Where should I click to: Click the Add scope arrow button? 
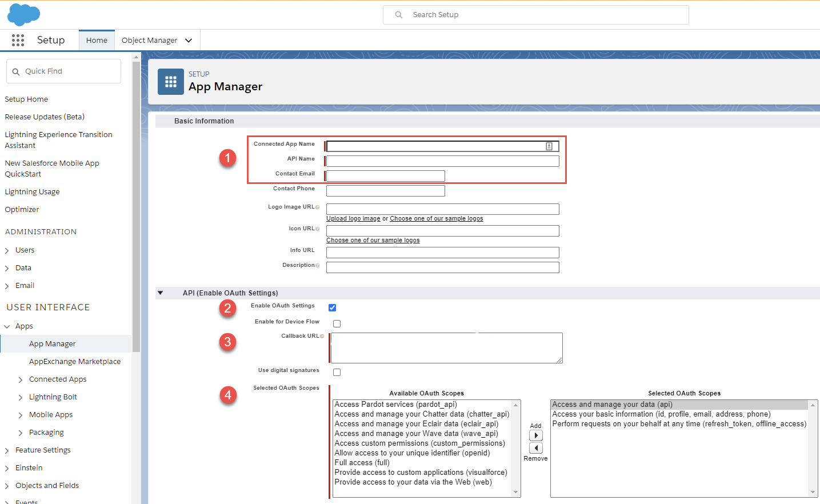coord(536,435)
